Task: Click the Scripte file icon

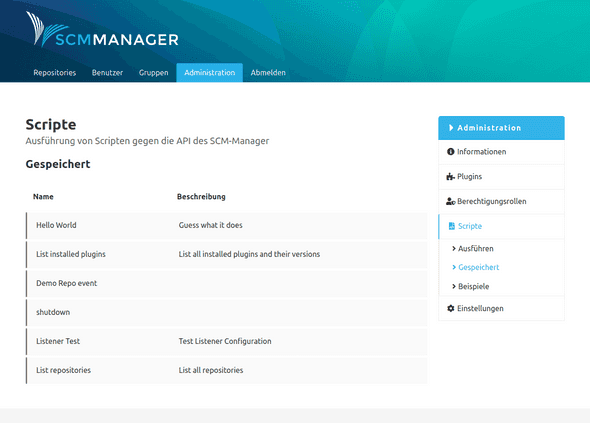Action: coord(452,226)
